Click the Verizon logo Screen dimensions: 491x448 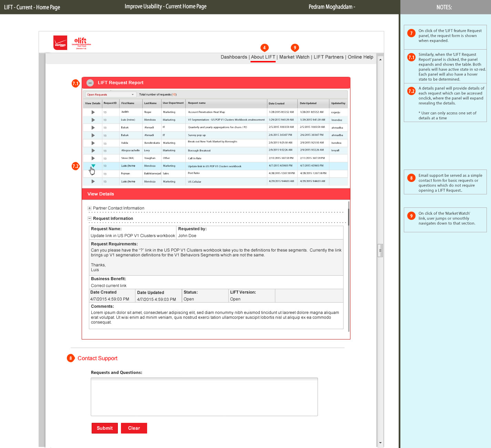(60, 43)
